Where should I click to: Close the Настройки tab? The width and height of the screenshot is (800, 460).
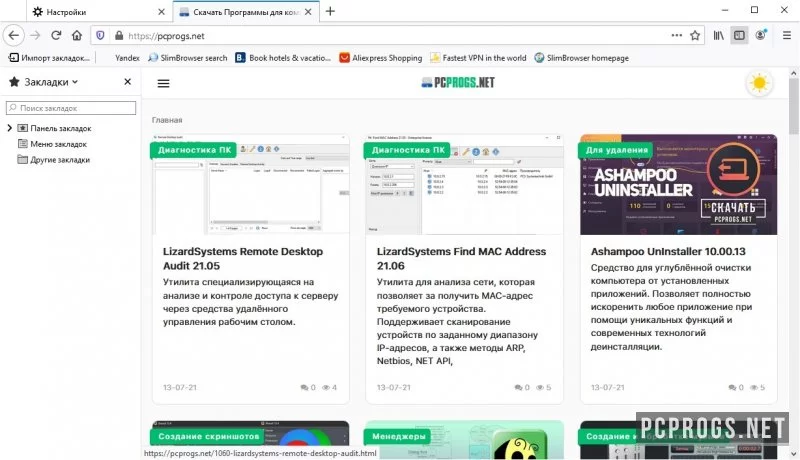[161, 12]
